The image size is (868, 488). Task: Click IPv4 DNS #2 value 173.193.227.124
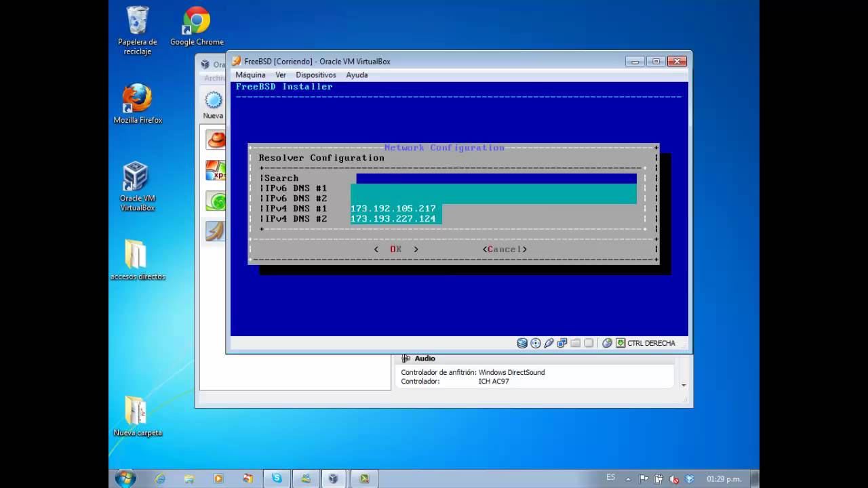(393, 219)
